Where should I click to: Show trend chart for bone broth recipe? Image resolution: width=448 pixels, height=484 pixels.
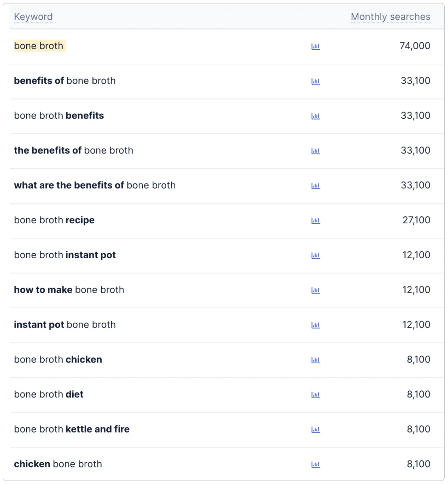(316, 221)
